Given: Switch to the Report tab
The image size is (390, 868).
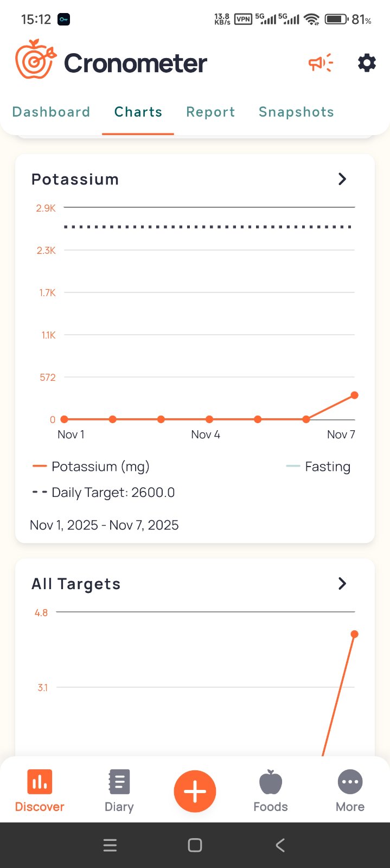Looking at the screenshot, I should [x=210, y=112].
